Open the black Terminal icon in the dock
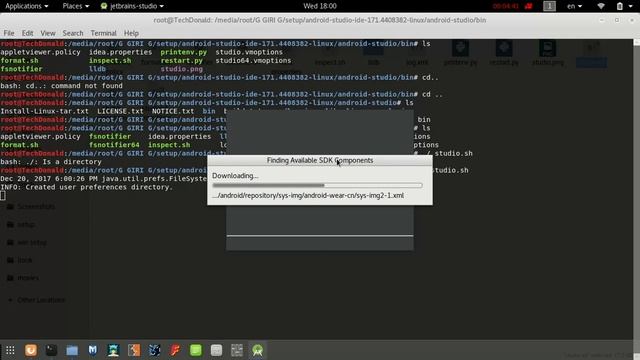The image size is (640, 360). [51, 350]
